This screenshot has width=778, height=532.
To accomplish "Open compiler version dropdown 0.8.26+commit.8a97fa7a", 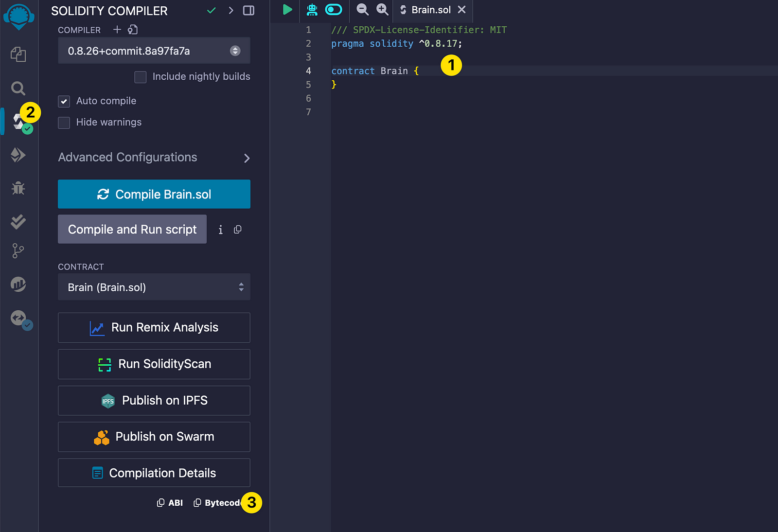I will (154, 51).
